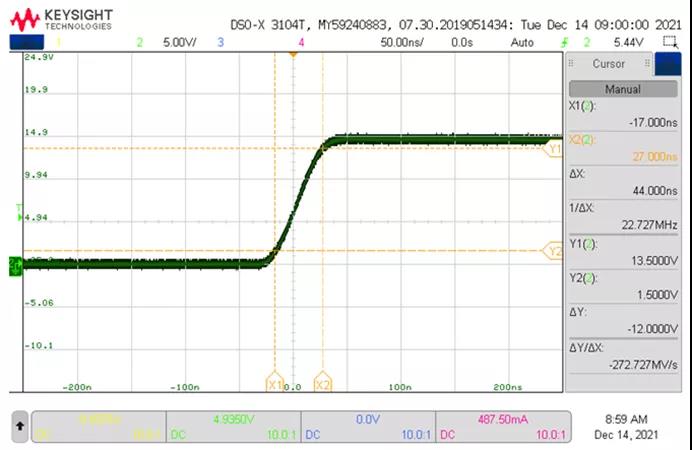Click the rising edge trigger icon
This screenshot has height=450, width=692.
point(566,43)
